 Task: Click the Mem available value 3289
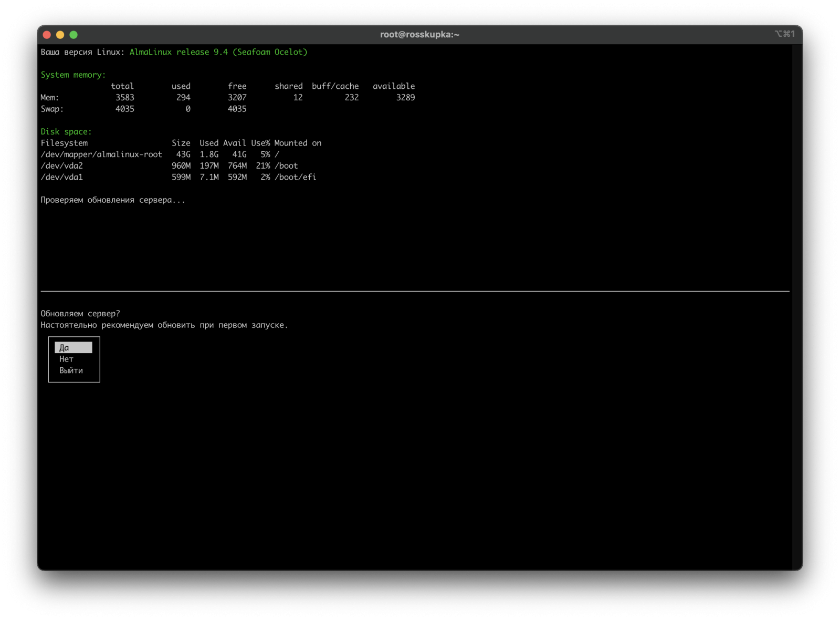click(405, 97)
